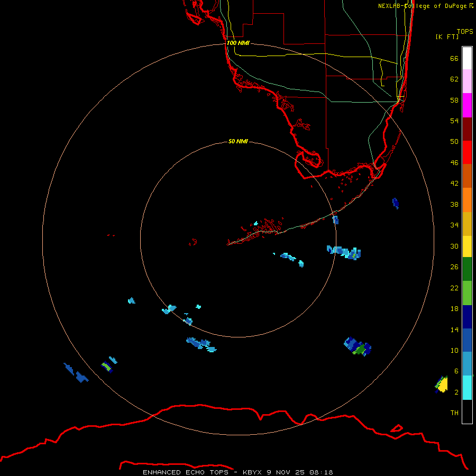Viewport: 476px width, 476px height.
Task: Click the dark green legend color segment
Action: [467, 269]
